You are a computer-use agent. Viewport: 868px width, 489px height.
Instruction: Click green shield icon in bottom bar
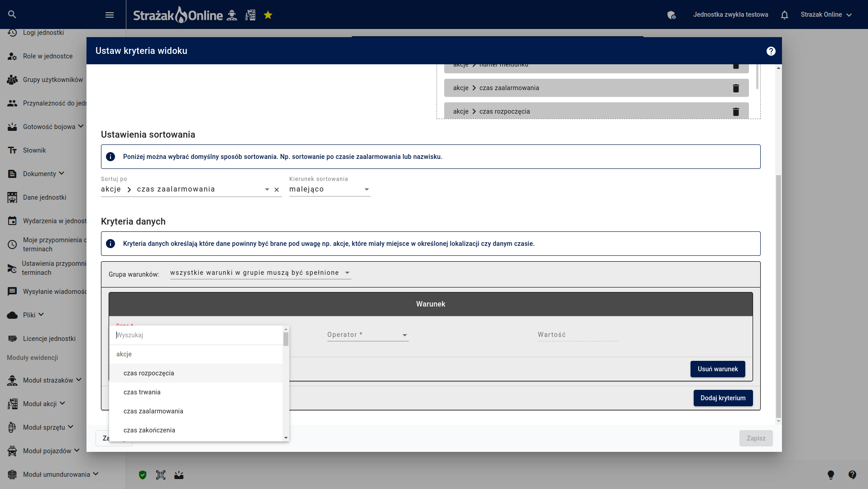143,475
